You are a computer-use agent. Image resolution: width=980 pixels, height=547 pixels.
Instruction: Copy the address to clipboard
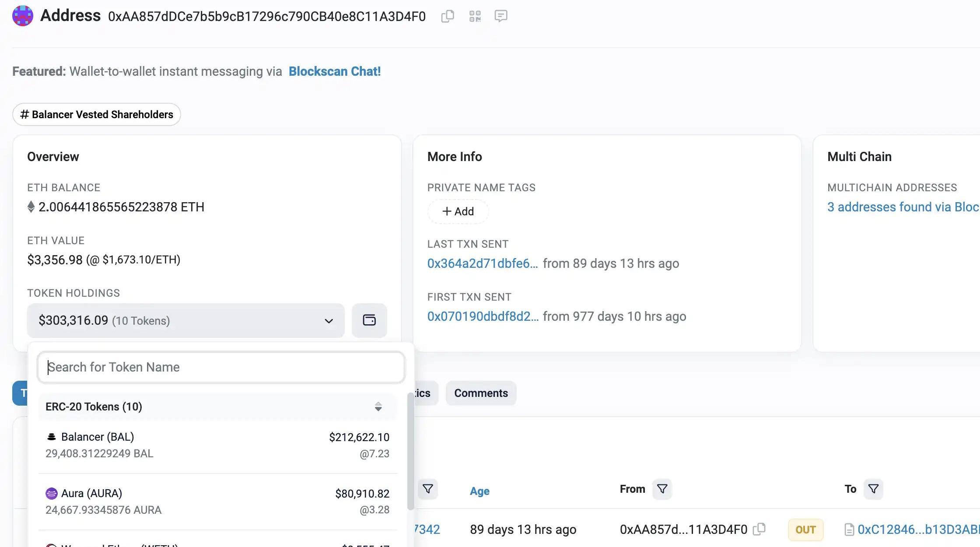click(448, 16)
